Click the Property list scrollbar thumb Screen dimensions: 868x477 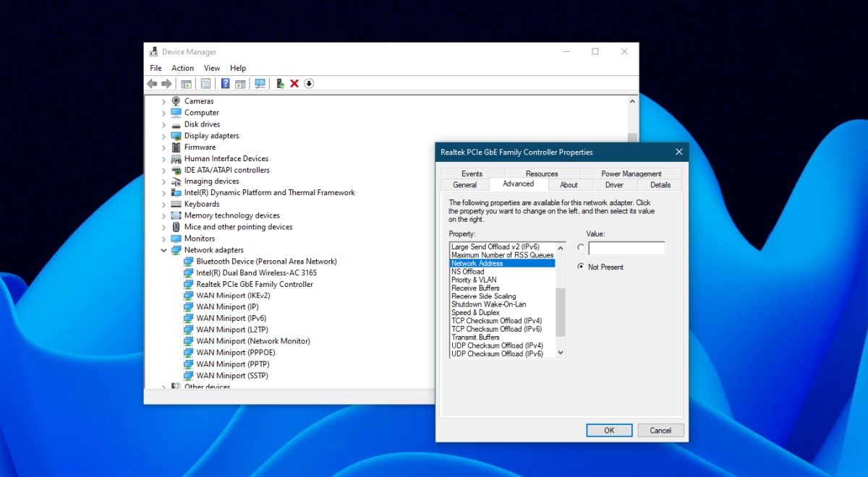(561, 312)
